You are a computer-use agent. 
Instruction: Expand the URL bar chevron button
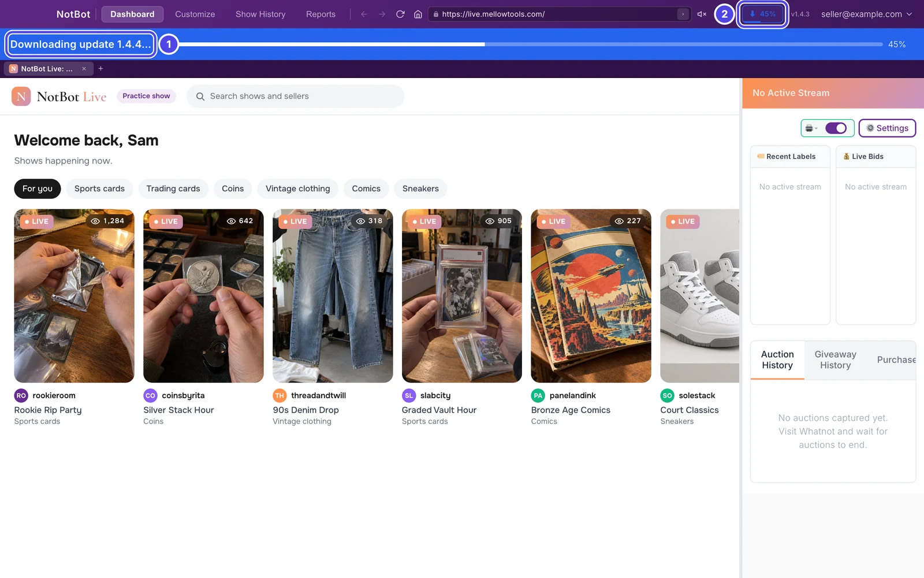point(683,14)
